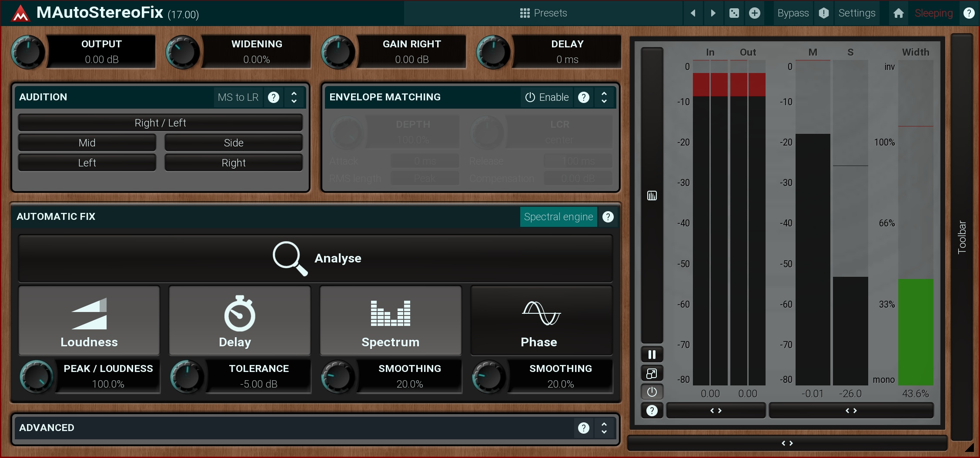Enable Envelope Matching
The width and height of the screenshot is (980, 458).
click(x=547, y=97)
